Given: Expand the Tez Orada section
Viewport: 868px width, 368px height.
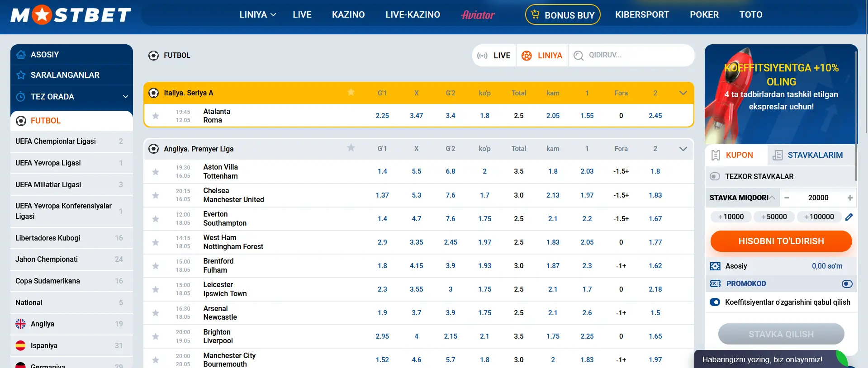Looking at the screenshot, I should pos(126,97).
